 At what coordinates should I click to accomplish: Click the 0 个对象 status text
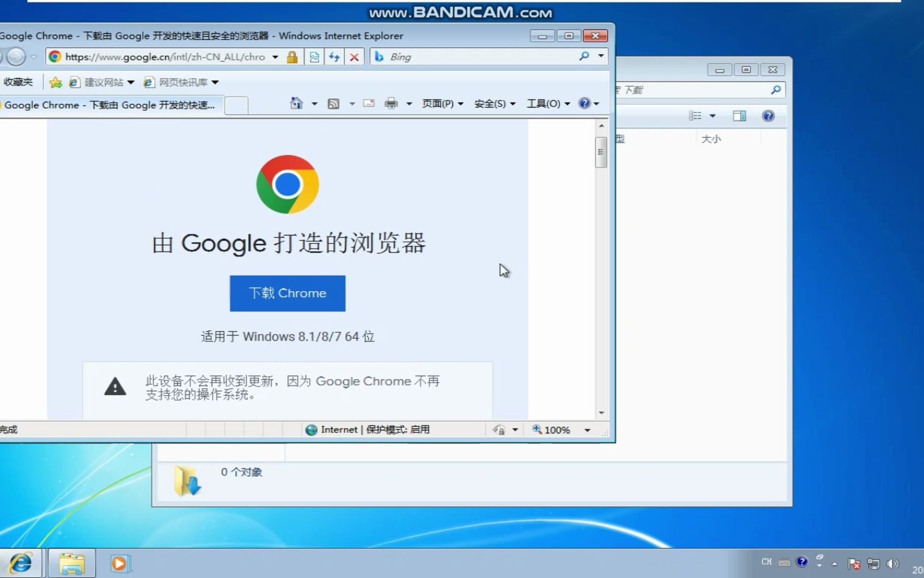tap(242, 472)
